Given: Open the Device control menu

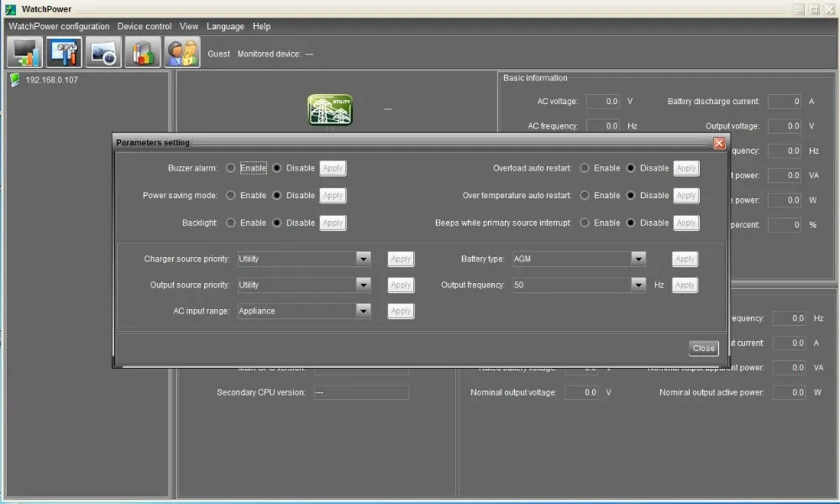Looking at the screenshot, I should 144,26.
